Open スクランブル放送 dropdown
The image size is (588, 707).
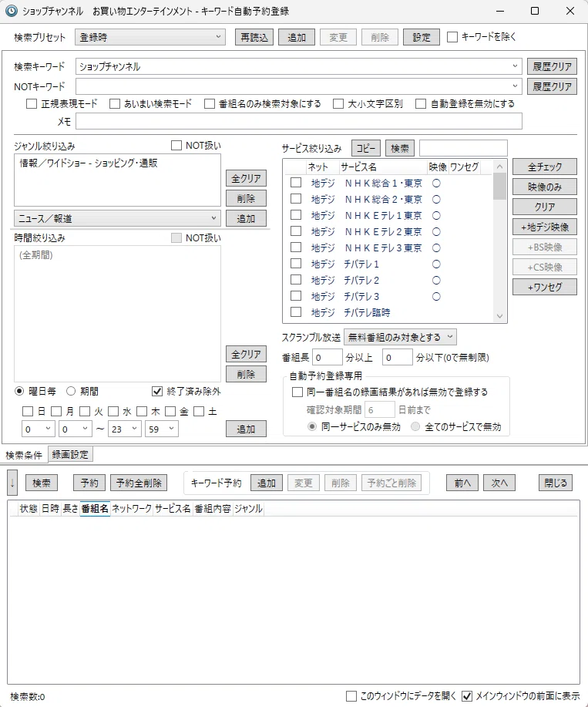(x=400, y=337)
